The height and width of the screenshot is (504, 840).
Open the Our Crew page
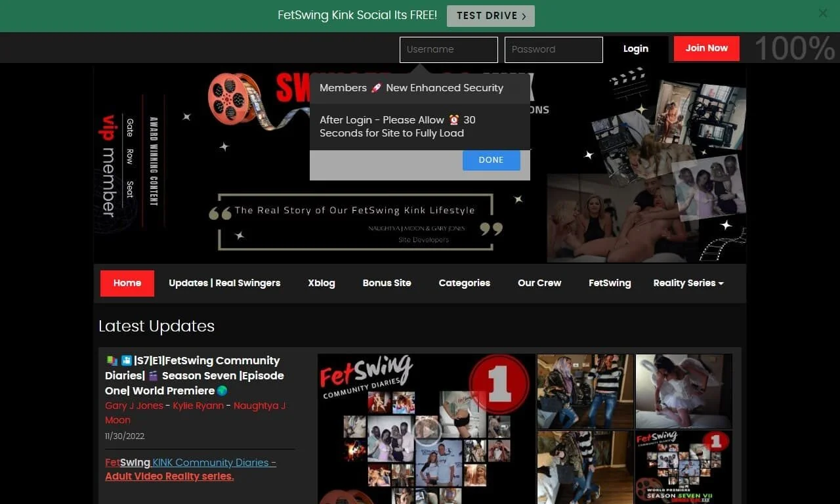(539, 283)
